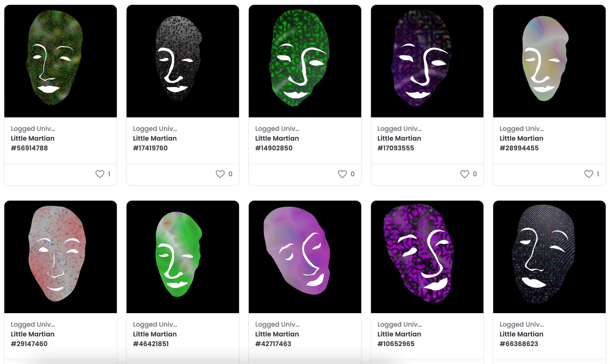This screenshot has height=364, width=610.
Task: Open the Little Martian #42717463 title link
Action: (277, 339)
